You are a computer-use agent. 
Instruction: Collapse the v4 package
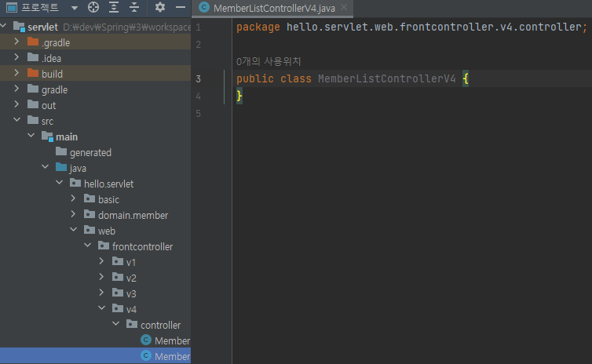click(101, 308)
